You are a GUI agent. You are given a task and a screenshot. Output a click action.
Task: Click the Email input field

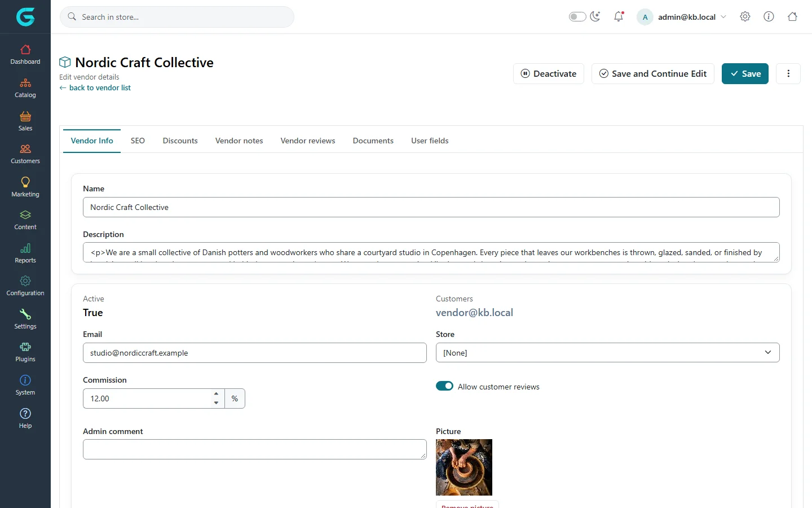click(255, 353)
